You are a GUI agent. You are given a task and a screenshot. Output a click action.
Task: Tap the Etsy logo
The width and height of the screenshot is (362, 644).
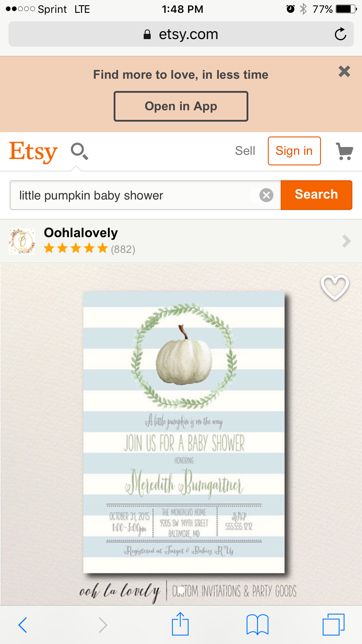click(x=33, y=151)
